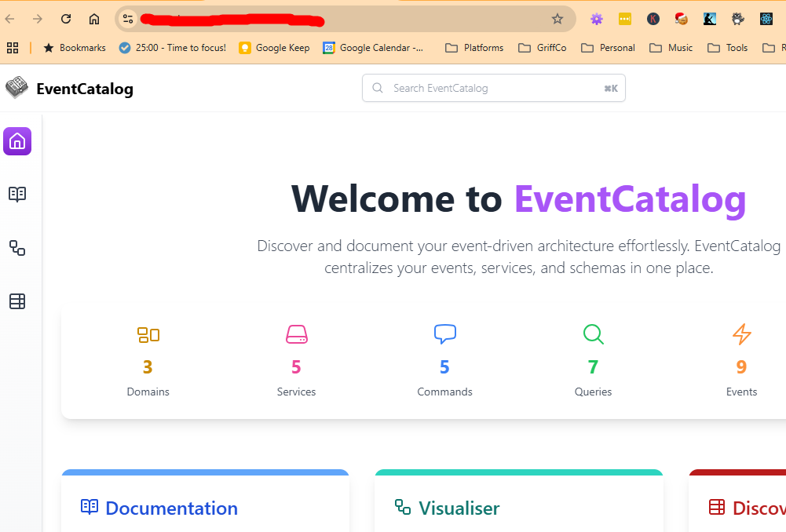786x532 pixels.
Task: Open the Google Calendar bookmark
Action: [374, 48]
